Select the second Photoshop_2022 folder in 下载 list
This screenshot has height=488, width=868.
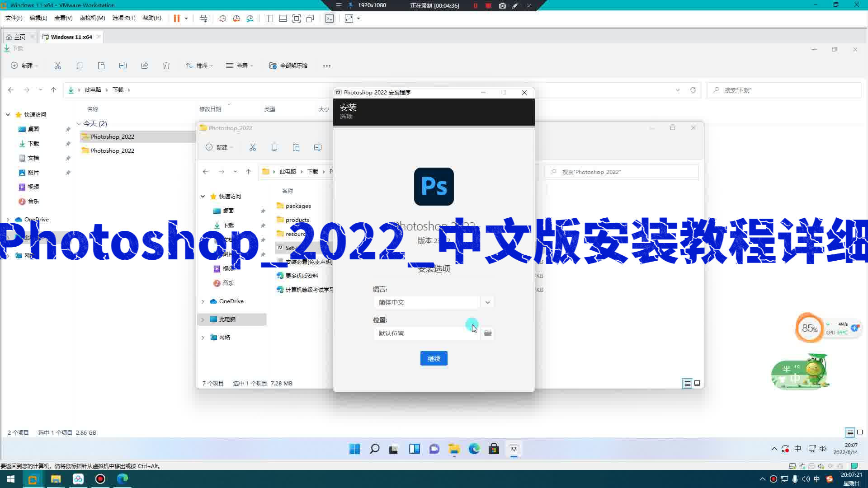(112, 150)
